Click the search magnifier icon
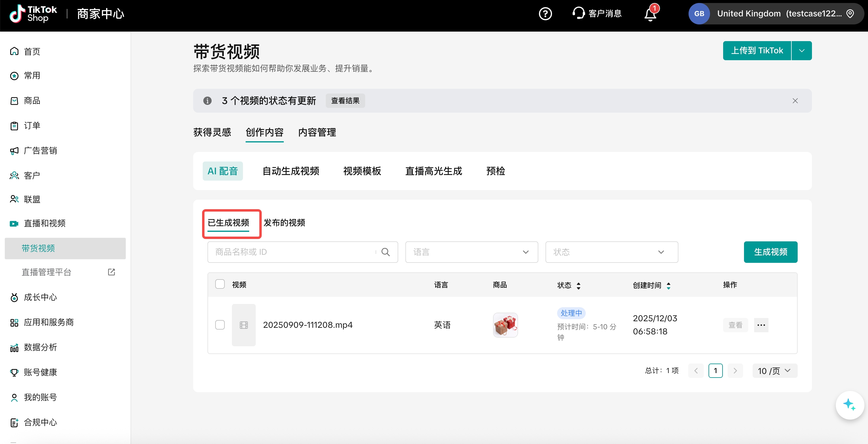 (385, 252)
